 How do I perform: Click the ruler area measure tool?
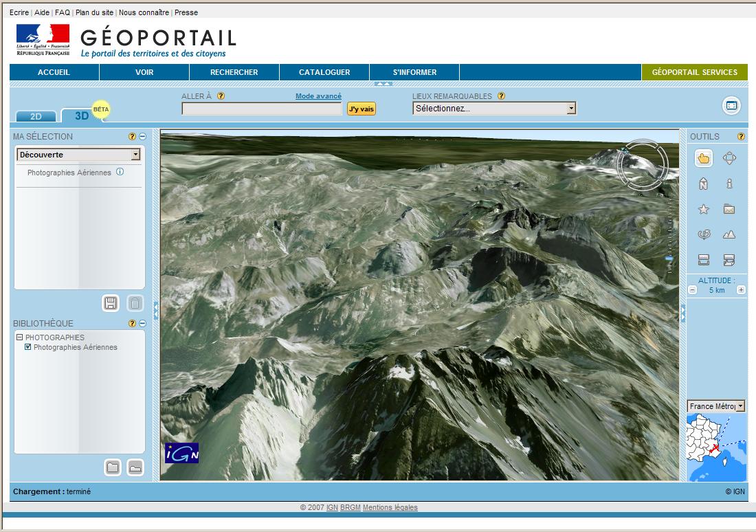point(729,261)
